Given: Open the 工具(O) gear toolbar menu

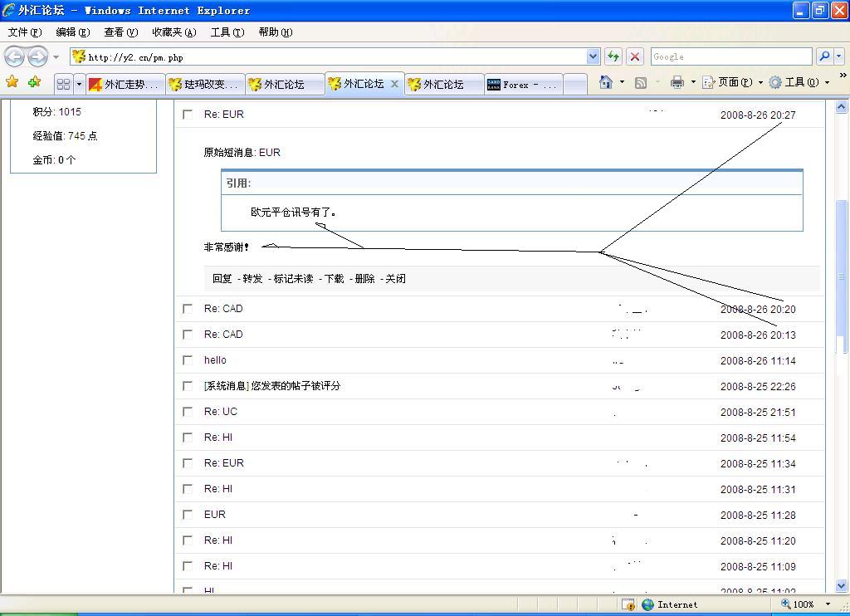Looking at the screenshot, I should point(799,82).
